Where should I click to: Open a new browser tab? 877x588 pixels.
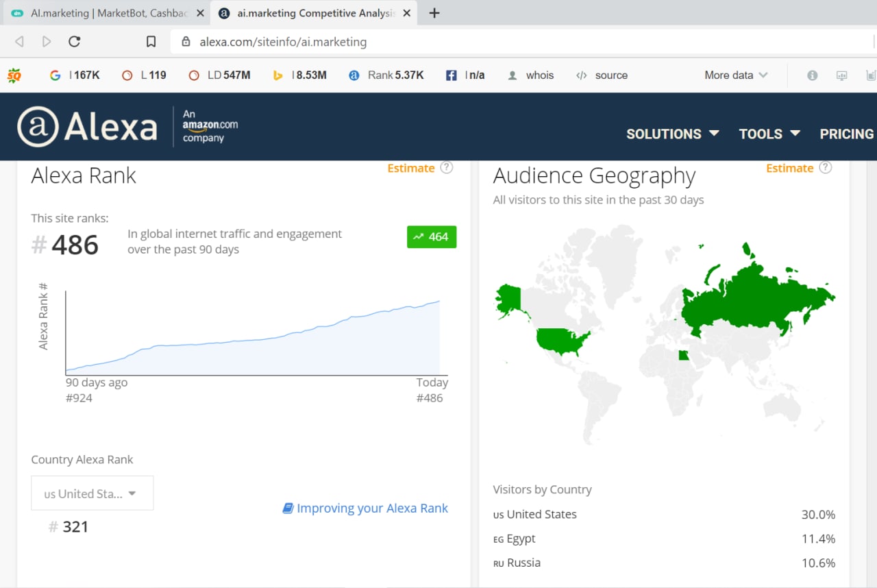click(x=434, y=13)
